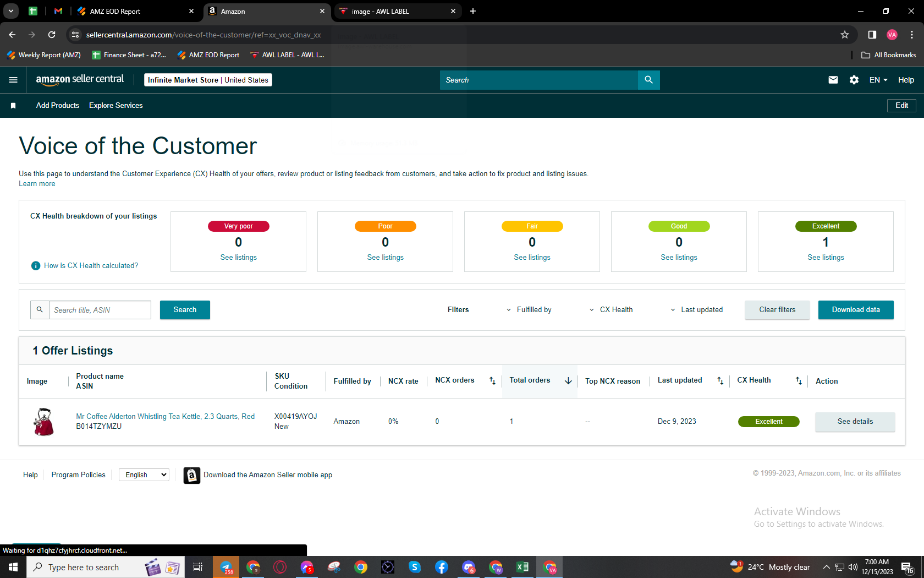Image resolution: width=924 pixels, height=578 pixels.
Task: View site information icon in address bar
Action: point(75,35)
